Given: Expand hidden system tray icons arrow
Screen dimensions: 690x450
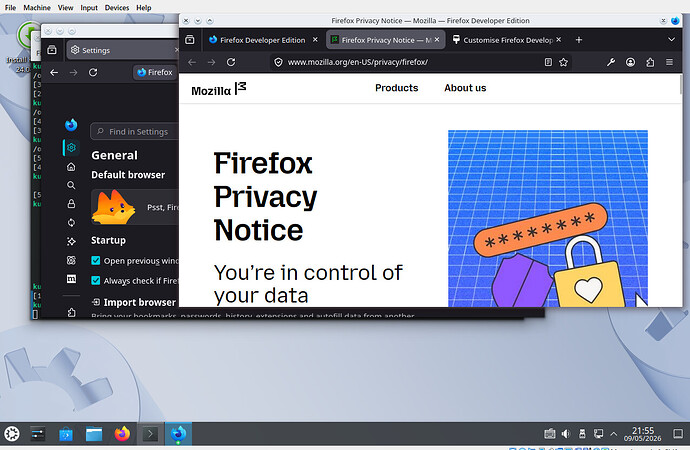Looking at the screenshot, I should [613, 434].
